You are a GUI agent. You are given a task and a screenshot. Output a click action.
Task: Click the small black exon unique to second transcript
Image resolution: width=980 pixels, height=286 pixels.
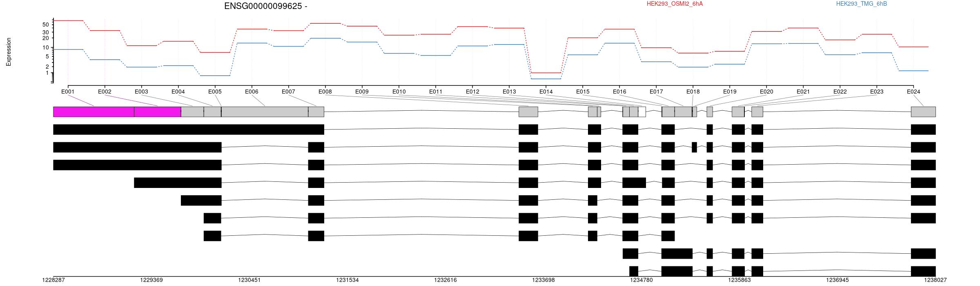point(694,147)
